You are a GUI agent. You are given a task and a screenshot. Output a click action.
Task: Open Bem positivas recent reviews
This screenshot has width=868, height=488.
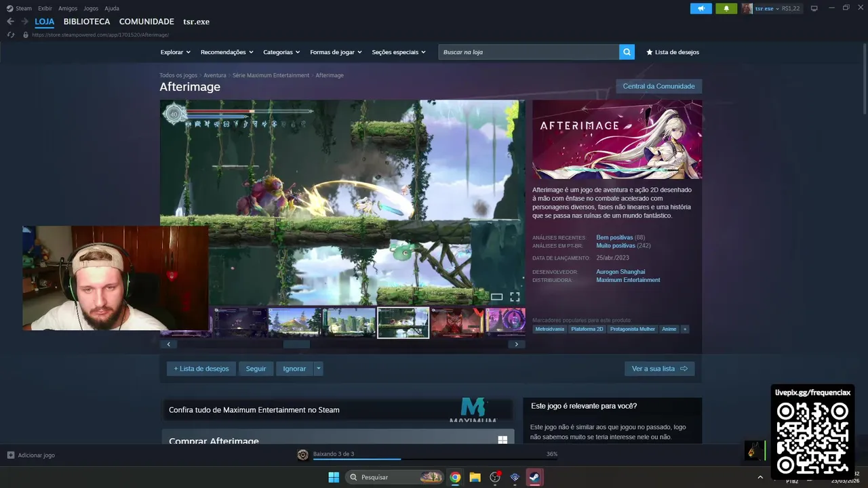coord(614,237)
